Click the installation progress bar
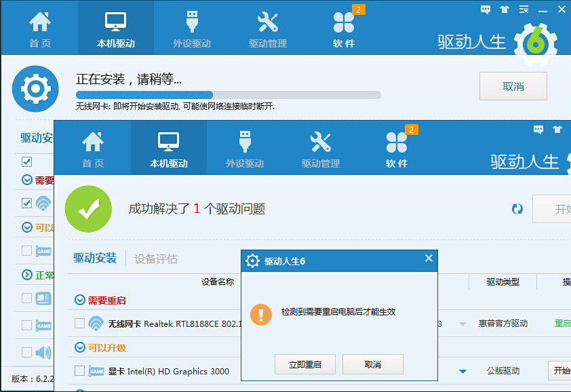This screenshot has width=571, height=392. pyautogui.click(x=228, y=95)
